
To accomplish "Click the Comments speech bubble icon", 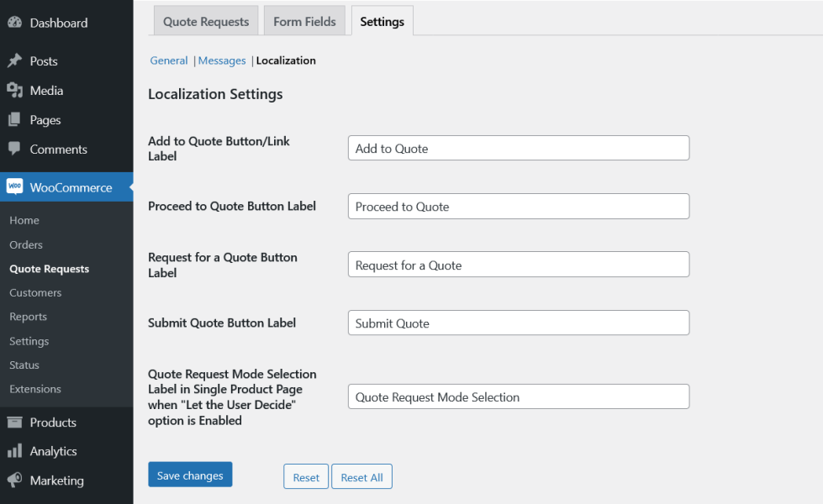I will pyautogui.click(x=14, y=150).
